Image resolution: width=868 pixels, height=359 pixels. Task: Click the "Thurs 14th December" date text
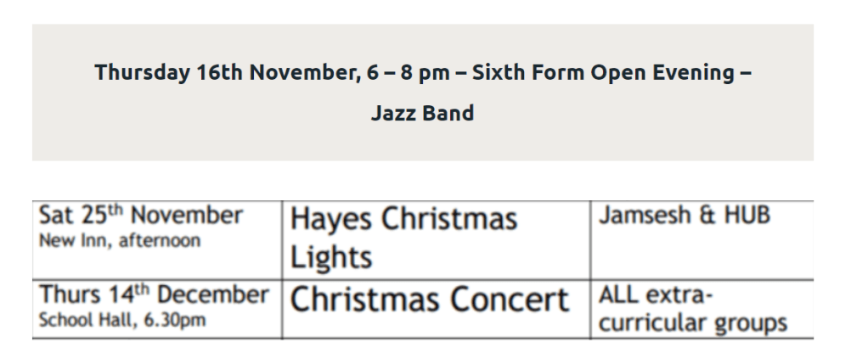coord(154,295)
